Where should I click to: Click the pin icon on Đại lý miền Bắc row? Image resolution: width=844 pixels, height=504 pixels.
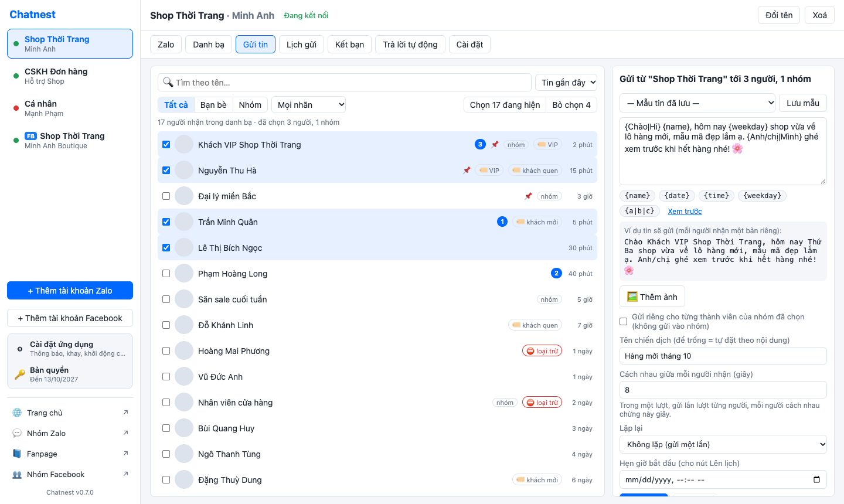click(x=528, y=196)
